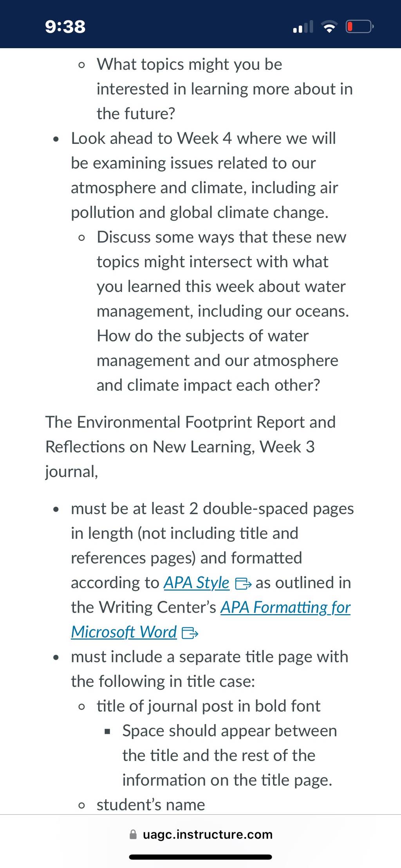This screenshot has width=401, height=868.
Task: Open the APA Style link
Action: [x=196, y=582]
